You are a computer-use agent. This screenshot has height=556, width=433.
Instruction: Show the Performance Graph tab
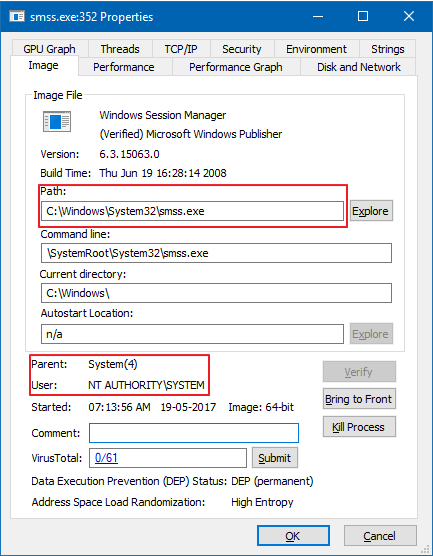coord(236,67)
